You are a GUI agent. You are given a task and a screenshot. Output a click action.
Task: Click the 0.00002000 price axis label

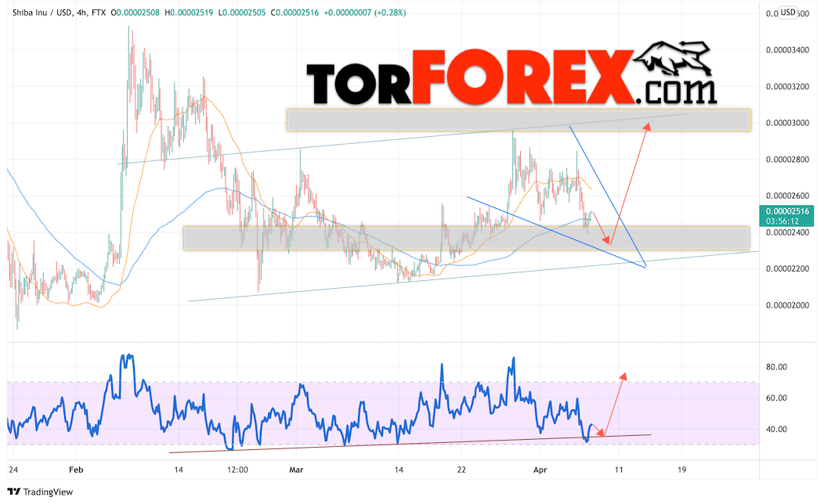[x=787, y=305]
